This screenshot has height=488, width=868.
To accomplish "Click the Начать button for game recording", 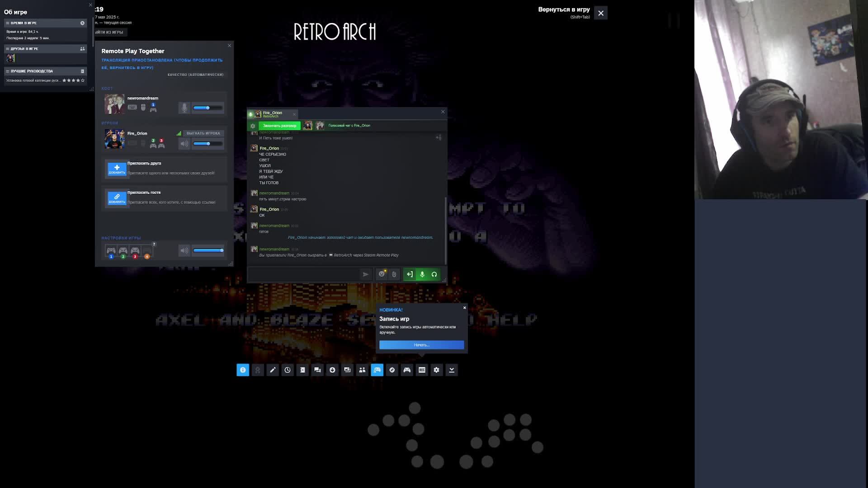I will 421,345.
